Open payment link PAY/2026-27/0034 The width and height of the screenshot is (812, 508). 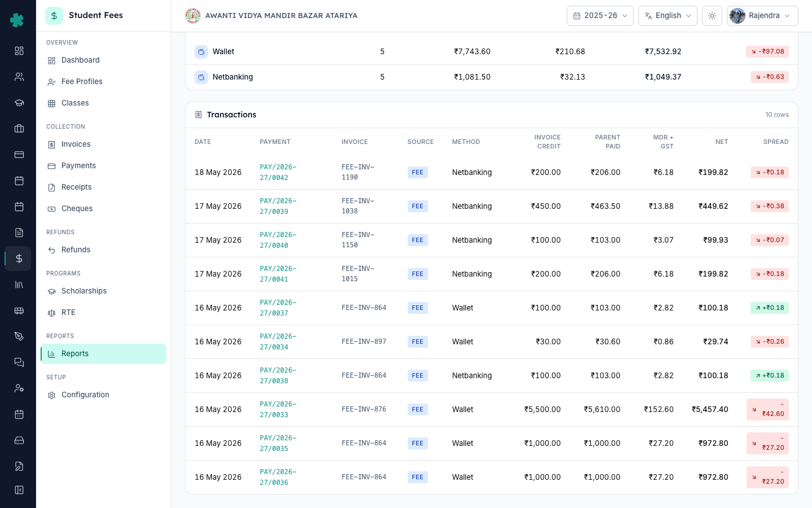click(x=278, y=341)
